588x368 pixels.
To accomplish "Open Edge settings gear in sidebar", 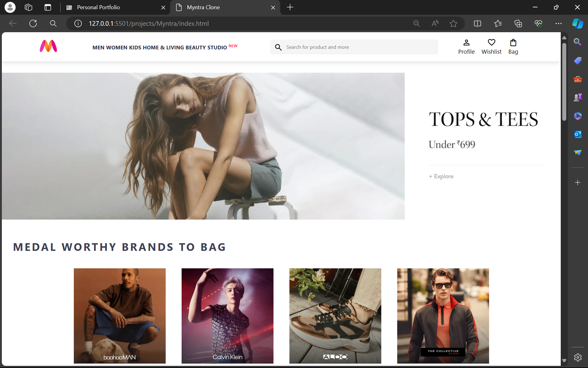I will point(578,357).
